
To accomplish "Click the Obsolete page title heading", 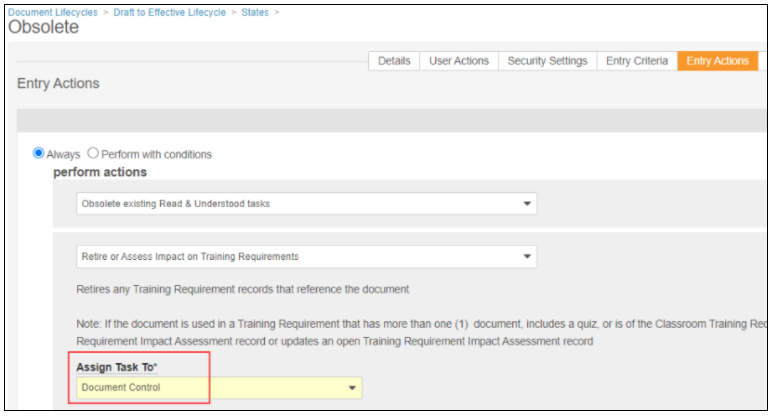I will point(43,28).
